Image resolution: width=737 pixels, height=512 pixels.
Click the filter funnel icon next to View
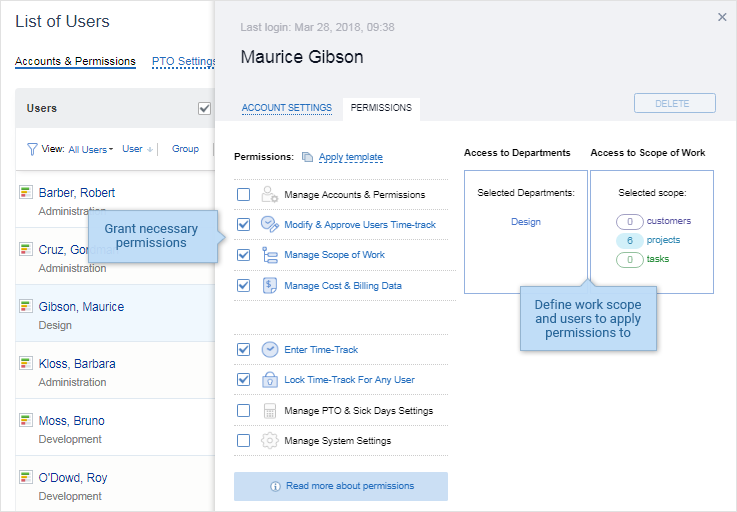pyautogui.click(x=32, y=149)
